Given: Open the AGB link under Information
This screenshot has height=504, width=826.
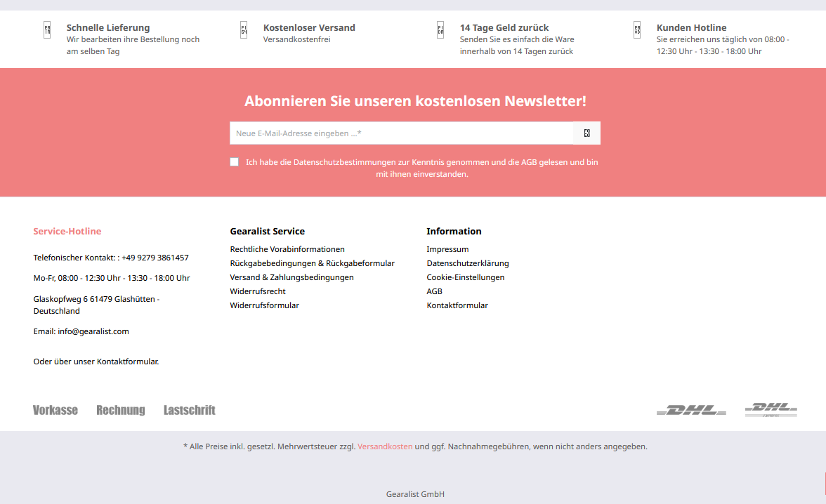Looking at the screenshot, I should [434, 291].
